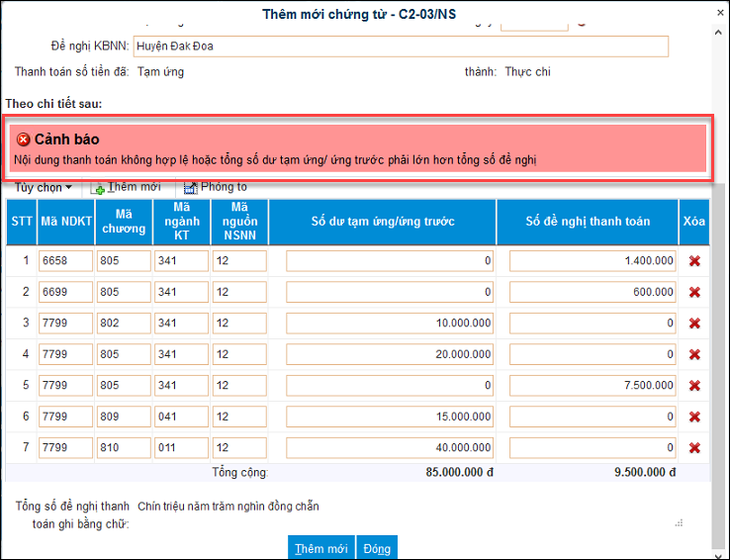Delete row 7 with the red X
The height and width of the screenshot is (560, 730).
coord(694,447)
